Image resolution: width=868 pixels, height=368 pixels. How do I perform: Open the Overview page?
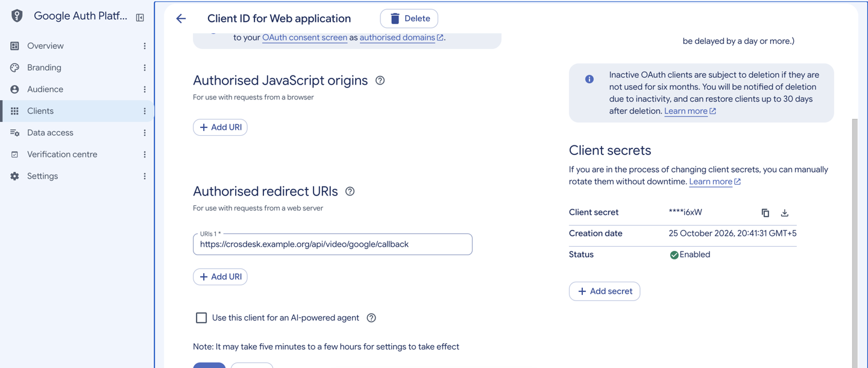coord(45,46)
